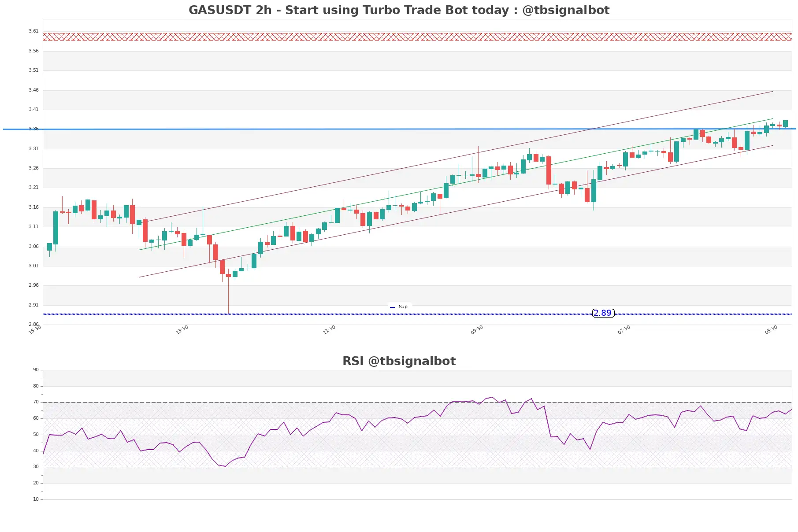
Task: Click the 3.26 price axis label
Action: click(33, 168)
